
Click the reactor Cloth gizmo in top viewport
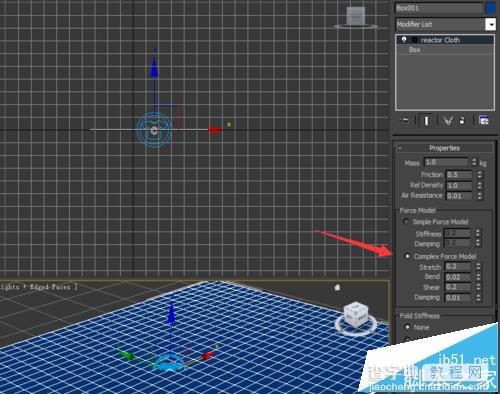click(x=154, y=131)
